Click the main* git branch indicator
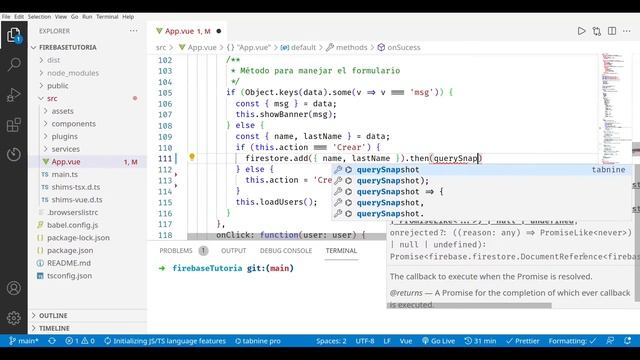640x360 pixels. 24,341
